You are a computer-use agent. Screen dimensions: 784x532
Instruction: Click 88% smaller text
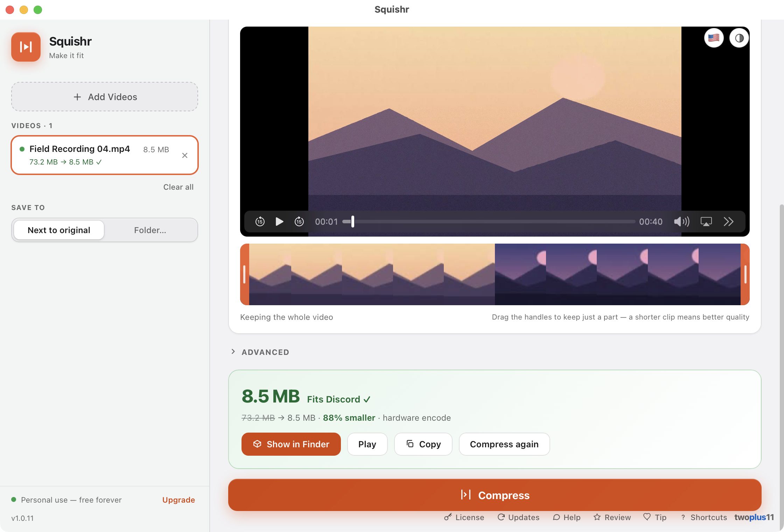pyautogui.click(x=349, y=418)
